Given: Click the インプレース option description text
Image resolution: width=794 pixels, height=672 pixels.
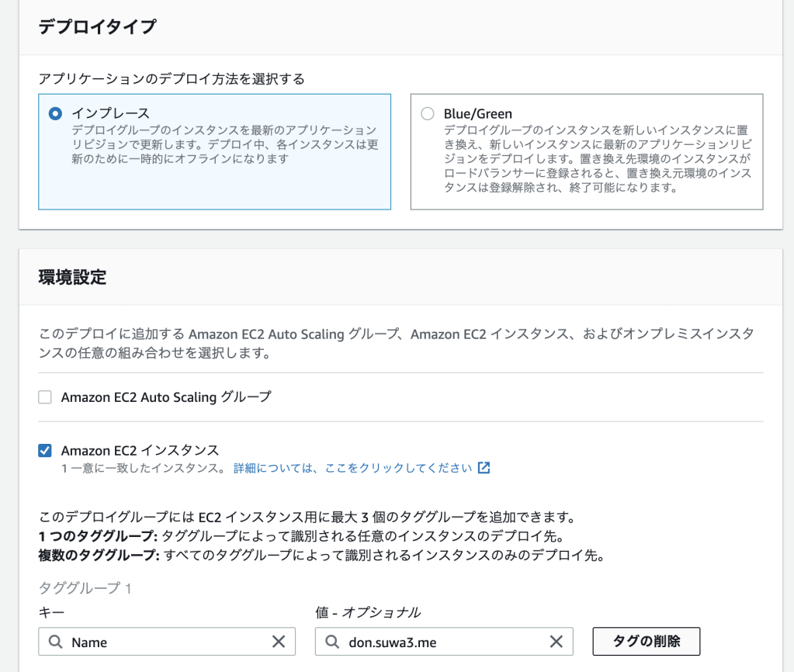Looking at the screenshot, I should click(x=224, y=144).
